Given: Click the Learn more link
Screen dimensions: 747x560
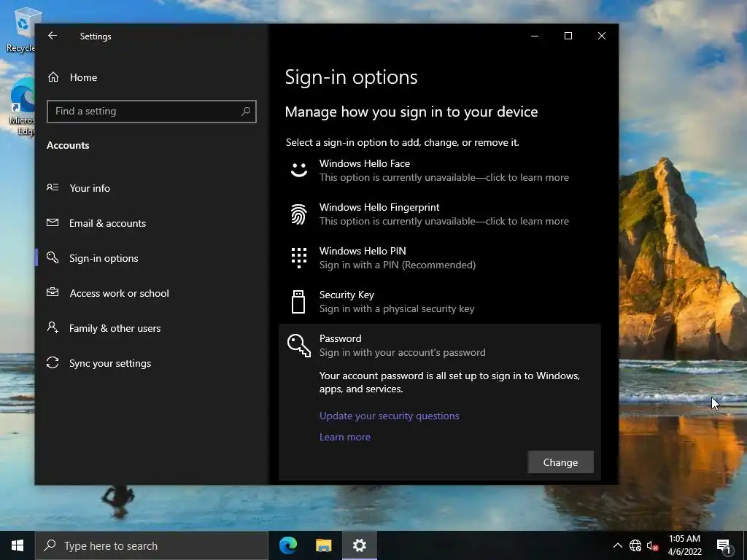Looking at the screenshot, I should point(345,437).
